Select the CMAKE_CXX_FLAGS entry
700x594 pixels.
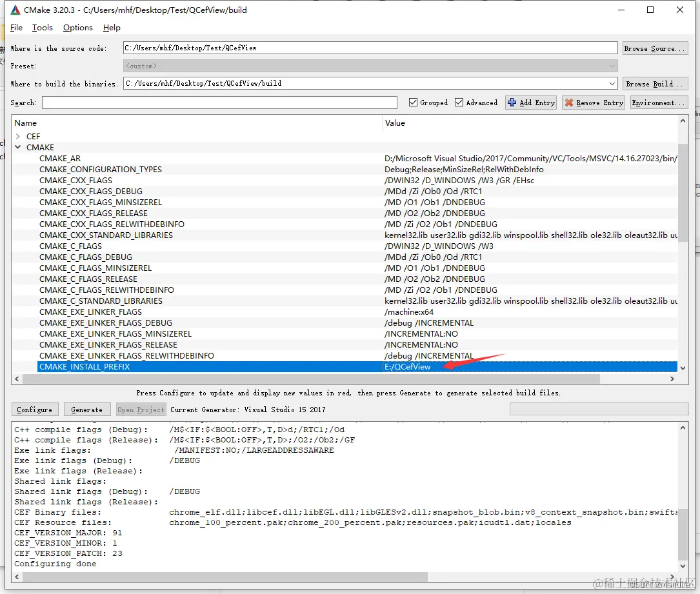pyautogui.click(x=76, y=181)
